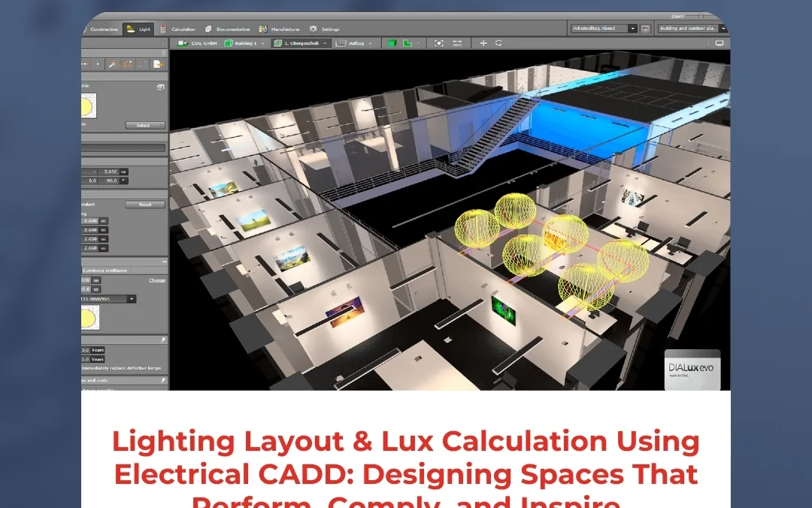Viewport: 812px width, 508px height.
Task: Click the Change link in the luminous emittance section
Action: (156, 279)
